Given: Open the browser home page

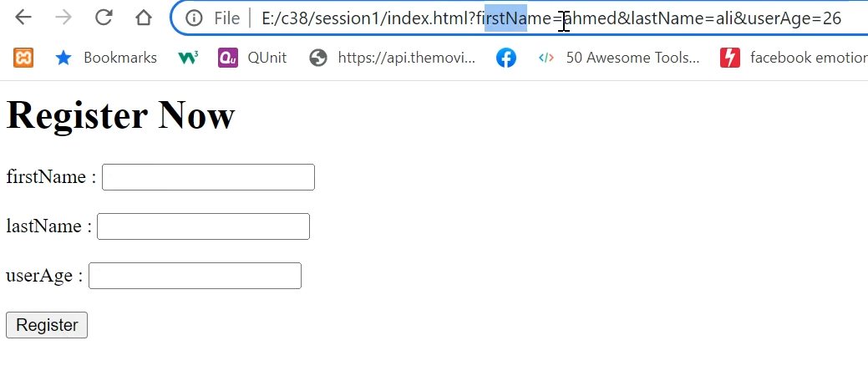Looking at the screenshot, I should coord(144,18).
